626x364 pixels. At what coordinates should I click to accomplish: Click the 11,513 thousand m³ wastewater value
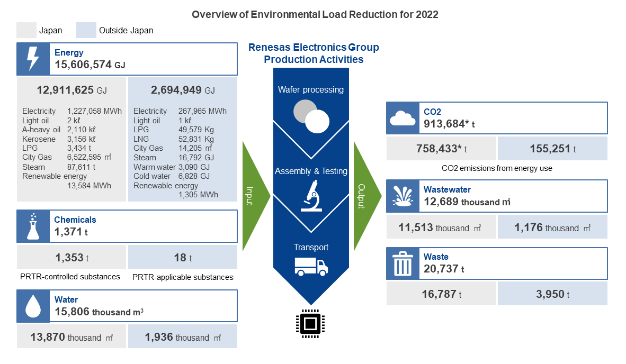tap(440, 228)
